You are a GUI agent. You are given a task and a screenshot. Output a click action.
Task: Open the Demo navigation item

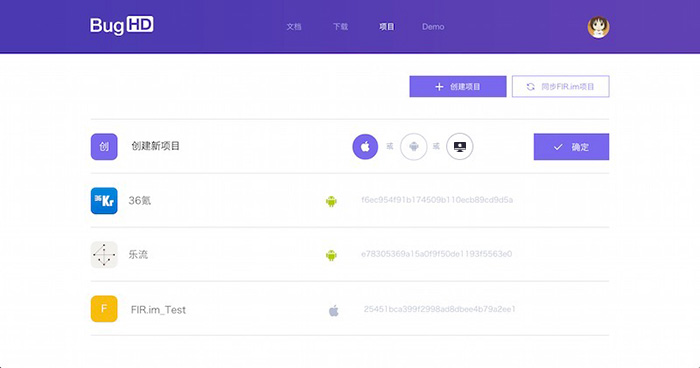pyautogui.click(x=433, y=27)
